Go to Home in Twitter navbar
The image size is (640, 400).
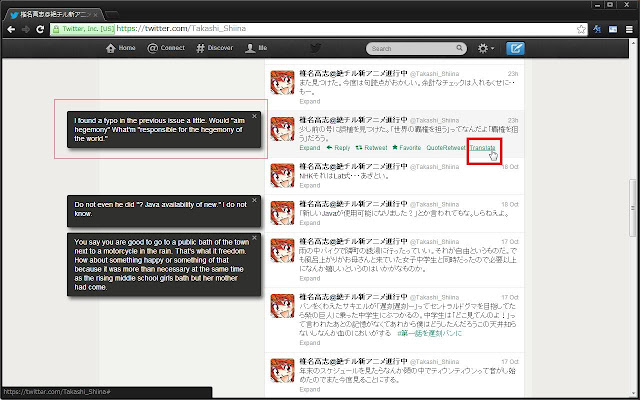(x=120, y=48)
